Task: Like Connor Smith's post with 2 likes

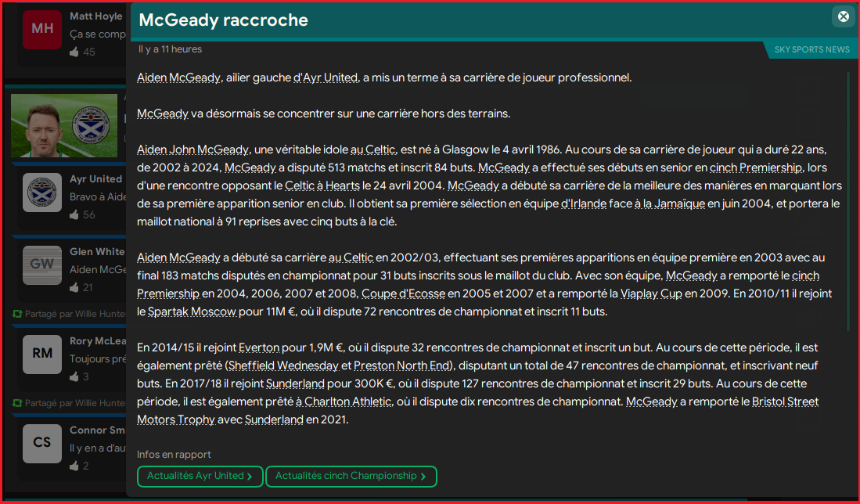Action: click(74, 466)
